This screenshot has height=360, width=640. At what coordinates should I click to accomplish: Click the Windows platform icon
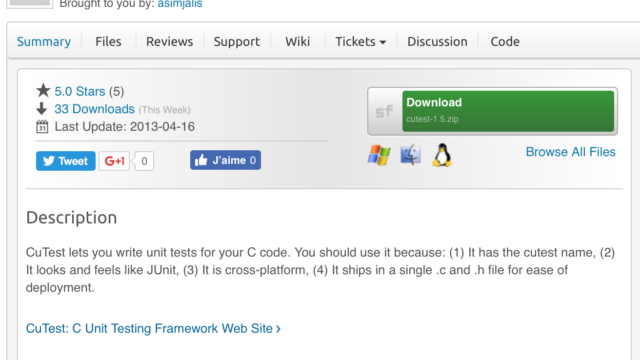pos(379,155)
